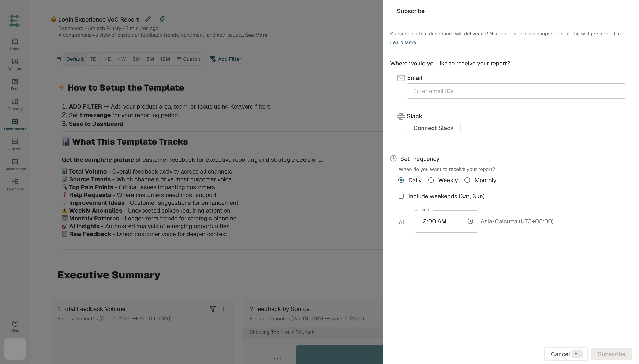Image resolution: width=639 pixels, height=364 pixels.
Task: Pin the Login Experience VoC Report
Action: point(162,19)
